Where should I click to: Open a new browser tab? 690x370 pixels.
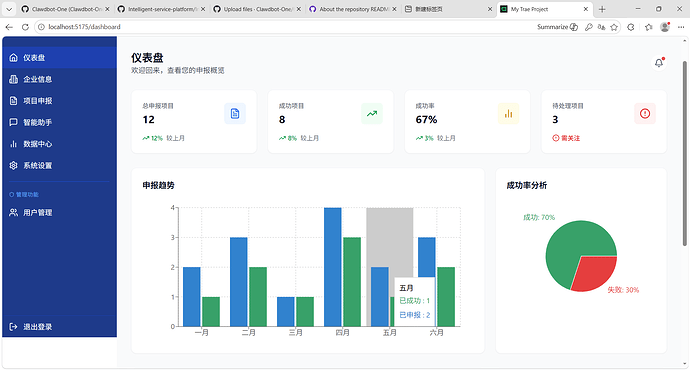[x=602, y=9]
